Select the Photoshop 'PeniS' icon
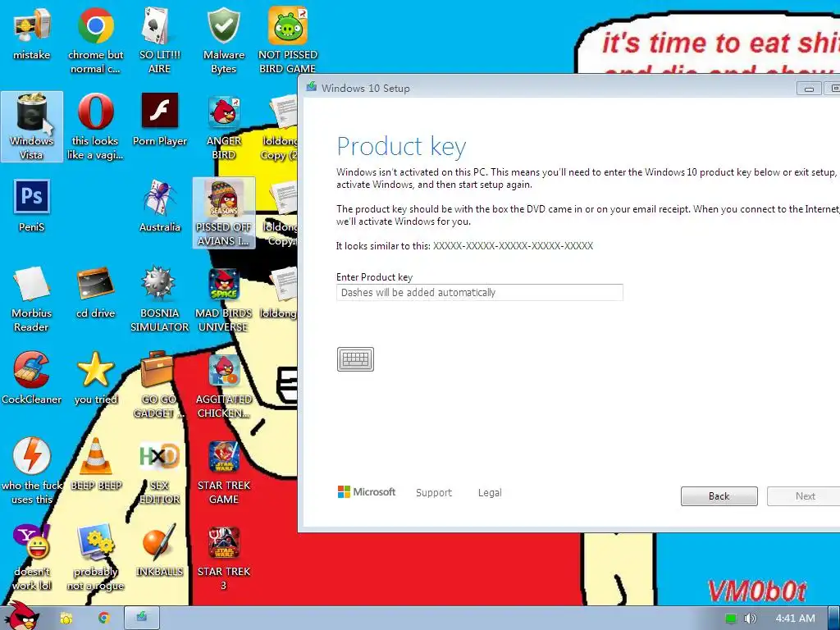This screenshot has width=840, height=630. click(x=32, y=206)
